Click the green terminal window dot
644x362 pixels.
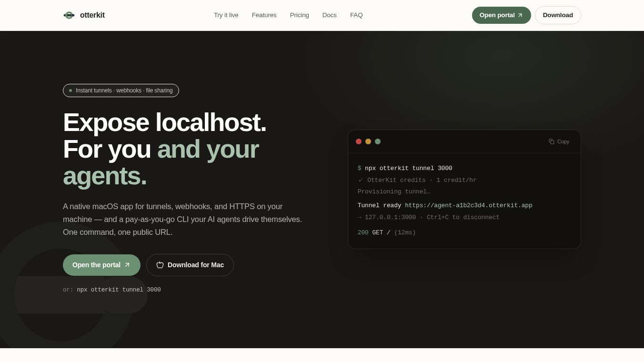(378, 141)
